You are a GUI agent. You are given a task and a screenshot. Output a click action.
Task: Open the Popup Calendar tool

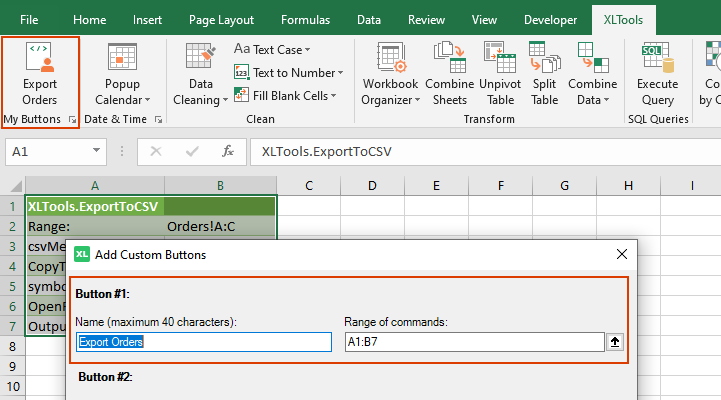122,74
